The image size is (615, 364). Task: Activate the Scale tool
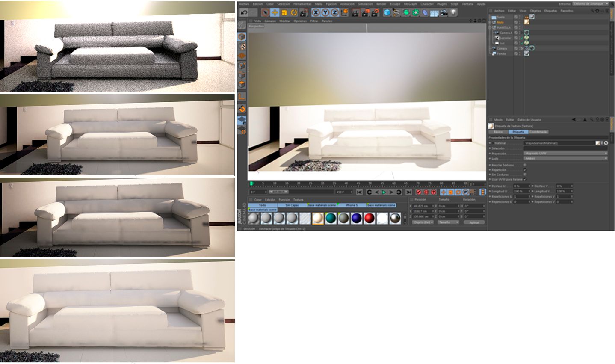pyautogui.click(x=284, y=12)
